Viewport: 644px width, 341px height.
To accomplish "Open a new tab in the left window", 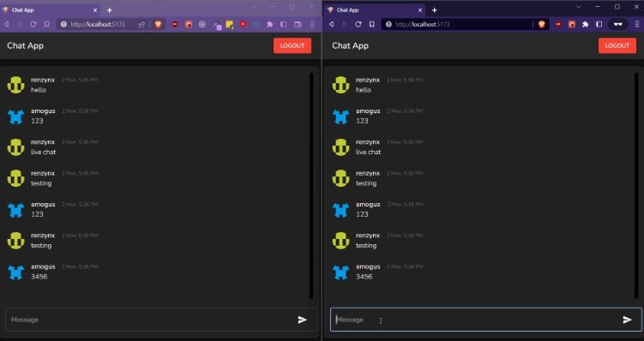I will tap(109, 9).
